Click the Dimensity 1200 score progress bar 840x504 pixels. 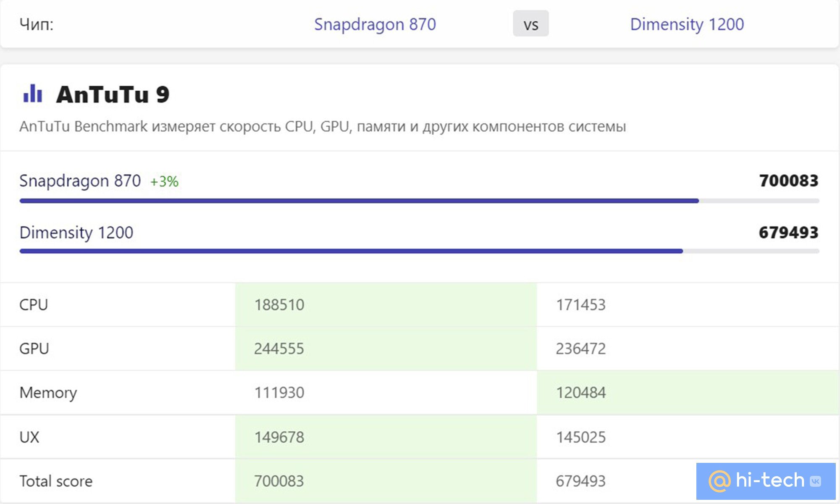click(x=419, y=251)
